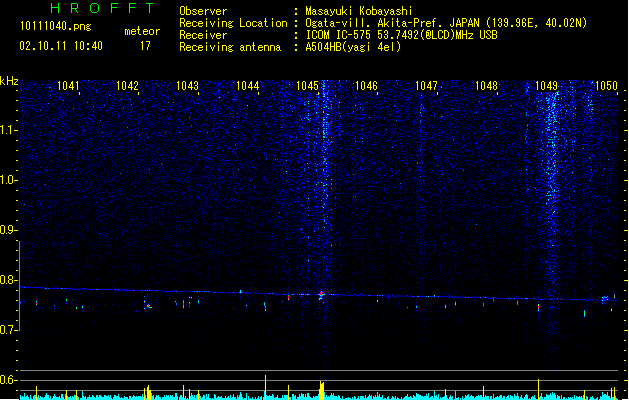Click the tall yellow spike near 1044 in level graph

[x=265, y=387]
